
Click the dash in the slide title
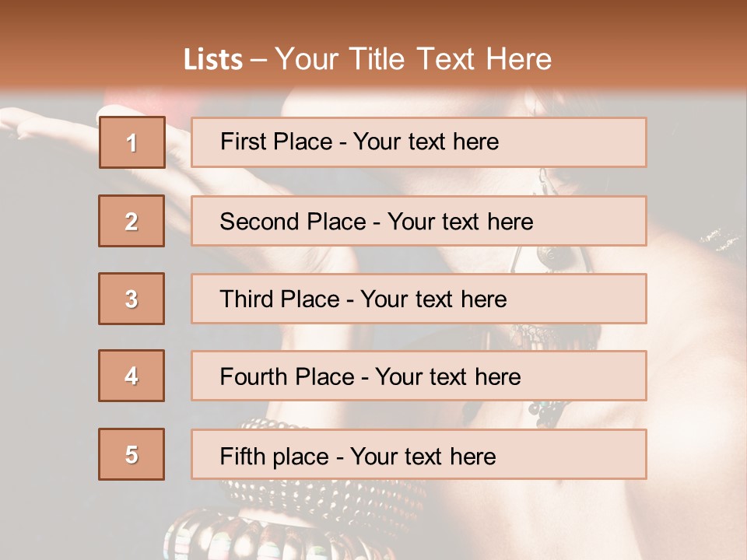260,61
